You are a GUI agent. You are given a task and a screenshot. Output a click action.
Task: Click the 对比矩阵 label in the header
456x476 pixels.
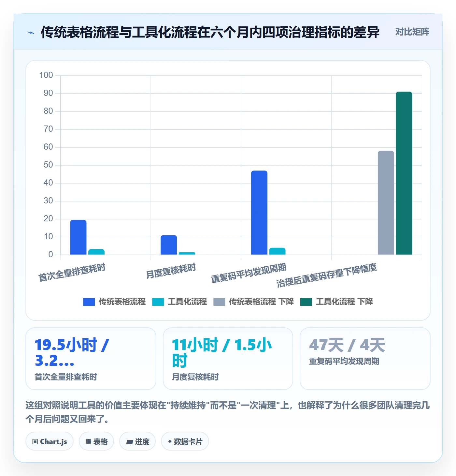[x=412, y=32]
